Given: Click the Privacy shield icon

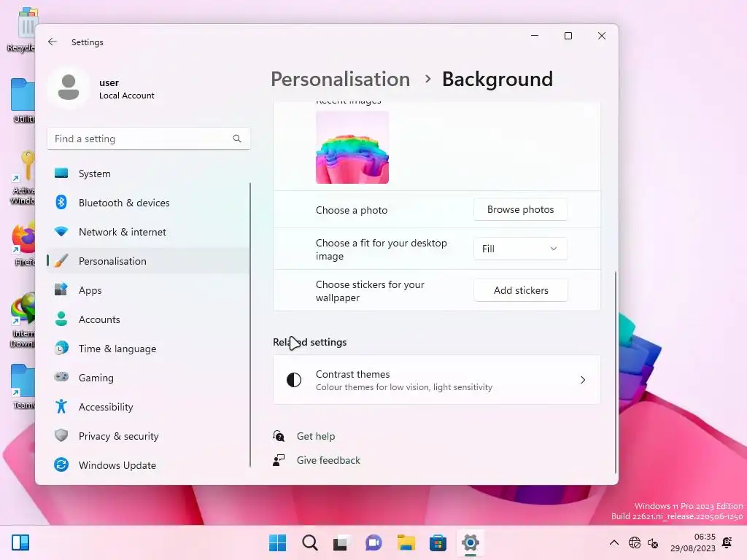Looking at the screenshot, I should [61, 435].
